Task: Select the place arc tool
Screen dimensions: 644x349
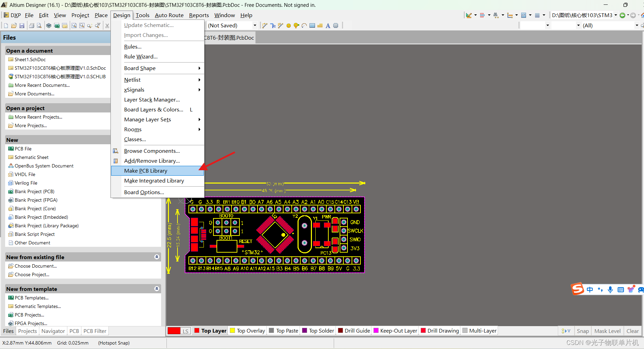Action: coord(304,26)
